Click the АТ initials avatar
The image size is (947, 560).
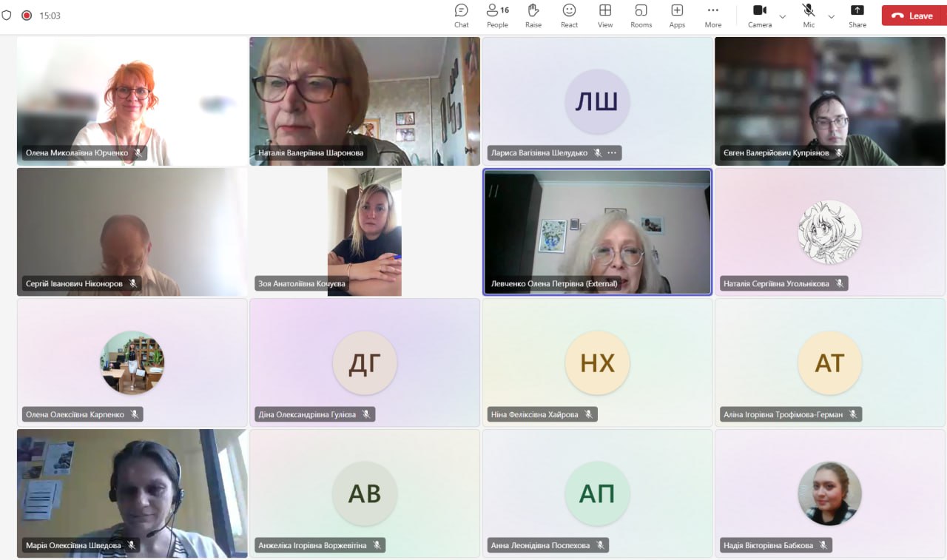829,362
